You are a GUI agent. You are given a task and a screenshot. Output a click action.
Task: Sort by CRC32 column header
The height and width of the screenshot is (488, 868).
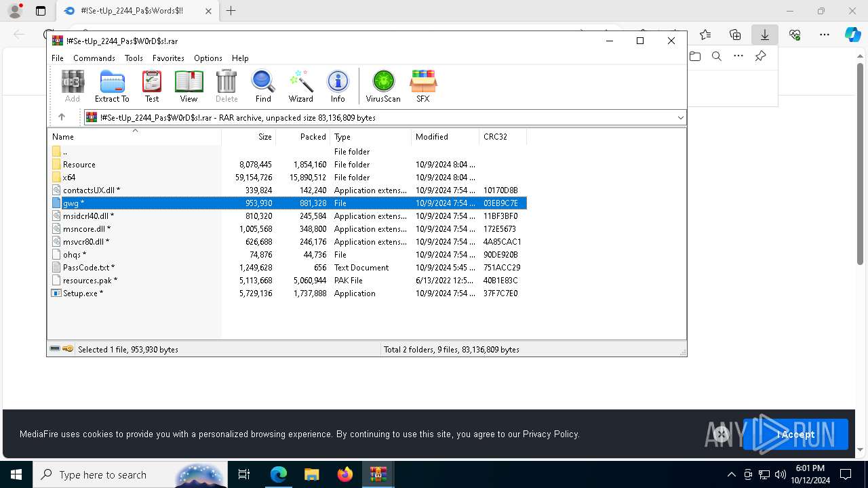(x=503, y=137)
